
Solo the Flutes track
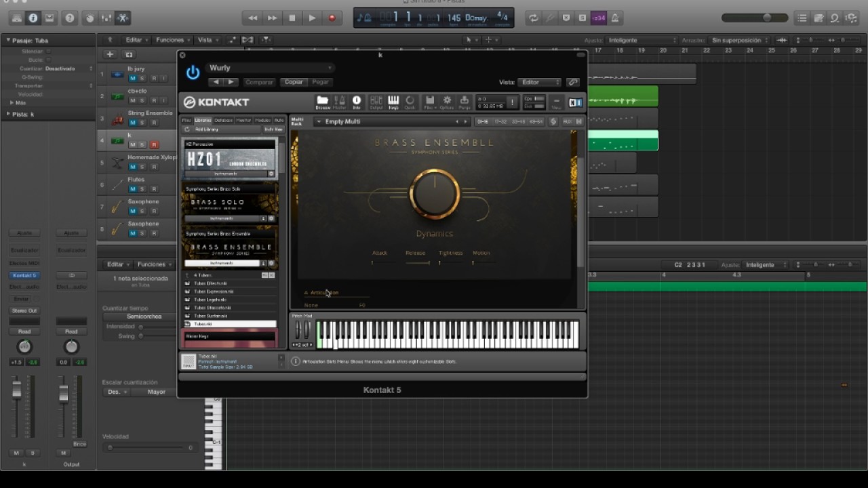(x=143, y=189)
